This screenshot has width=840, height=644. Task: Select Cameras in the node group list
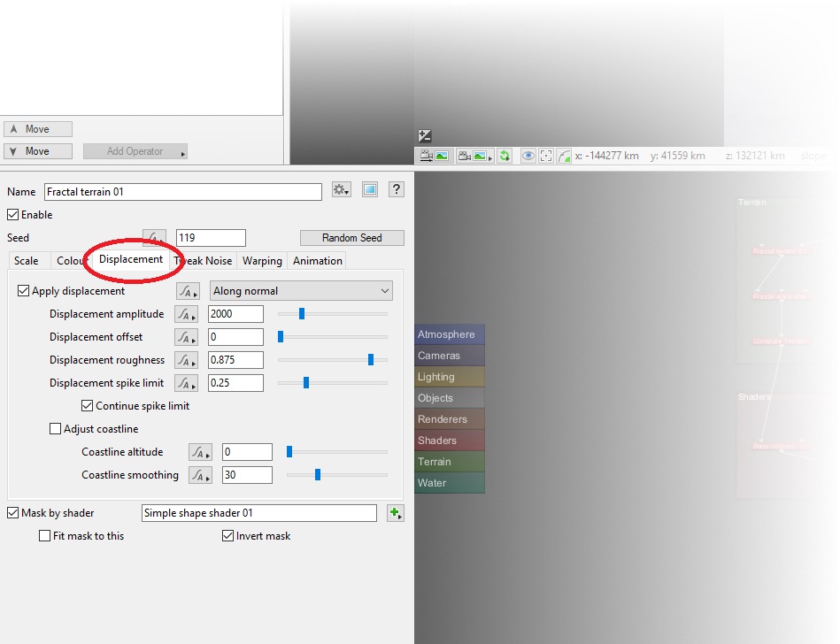tap(450, 356)
